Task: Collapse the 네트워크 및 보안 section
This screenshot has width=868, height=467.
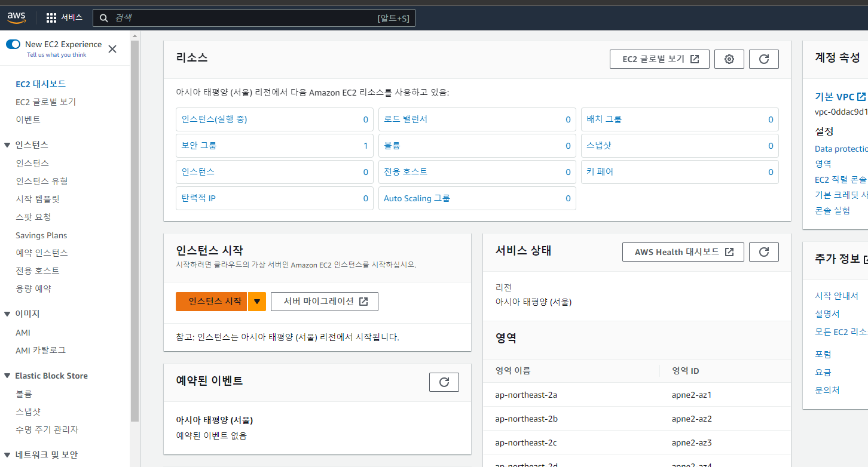Action: pos(7,454)
